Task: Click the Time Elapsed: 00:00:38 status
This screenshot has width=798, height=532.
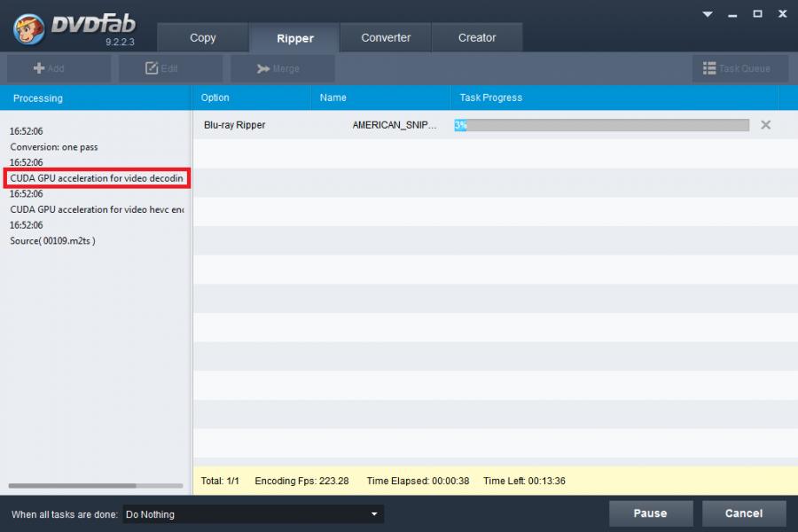Action: click(418, 481)
